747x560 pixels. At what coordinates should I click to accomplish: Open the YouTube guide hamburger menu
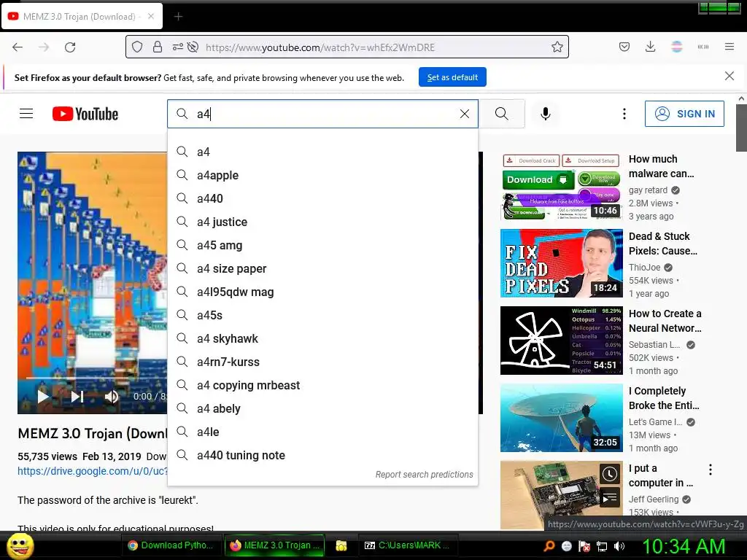(x=26, y=113)
